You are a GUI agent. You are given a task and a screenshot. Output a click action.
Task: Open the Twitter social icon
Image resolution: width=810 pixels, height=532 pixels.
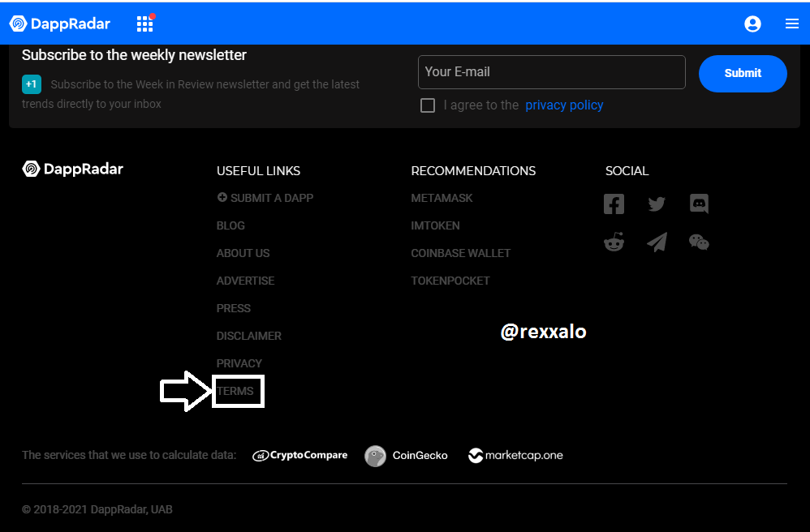(657, 204)
